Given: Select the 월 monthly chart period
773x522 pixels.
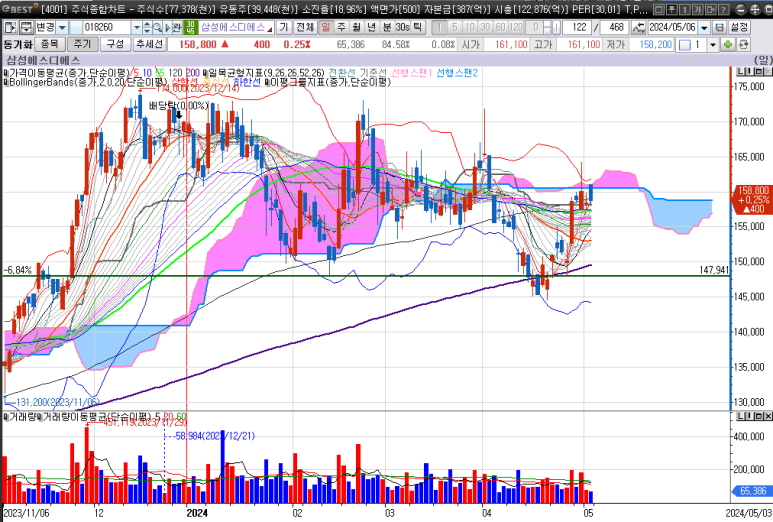Looking at the screenshot, I should [356, 27].
